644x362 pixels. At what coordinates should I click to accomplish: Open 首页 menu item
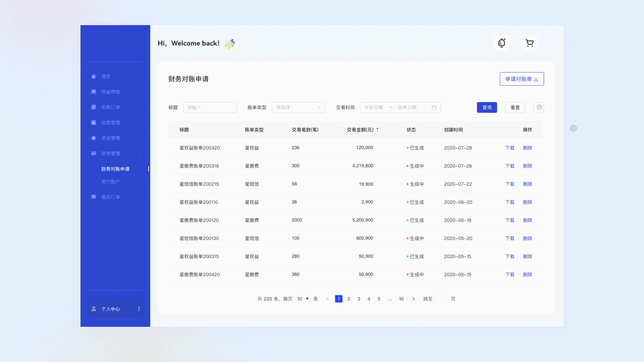(x=106, y=76)
